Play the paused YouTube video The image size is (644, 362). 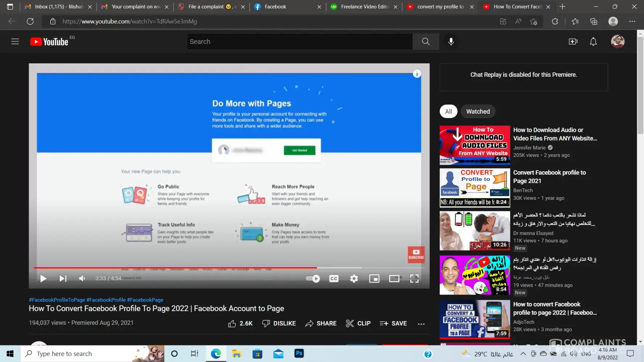tap(43, 278)
